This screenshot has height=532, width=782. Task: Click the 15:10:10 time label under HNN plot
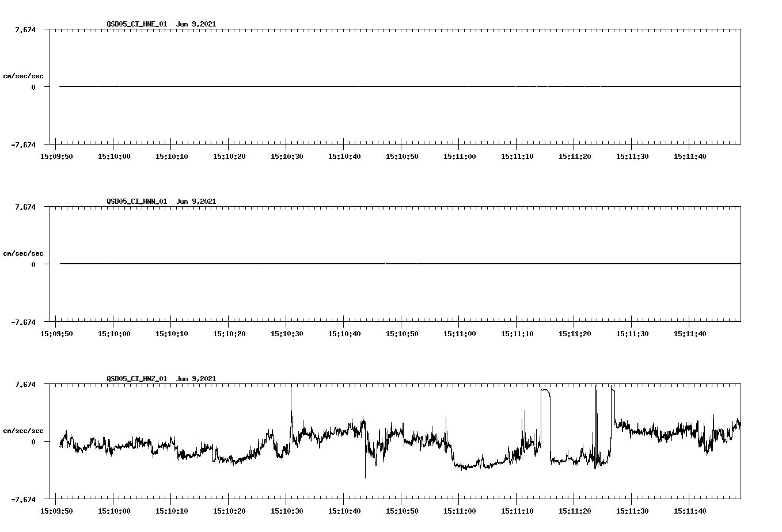pos(172,333)
